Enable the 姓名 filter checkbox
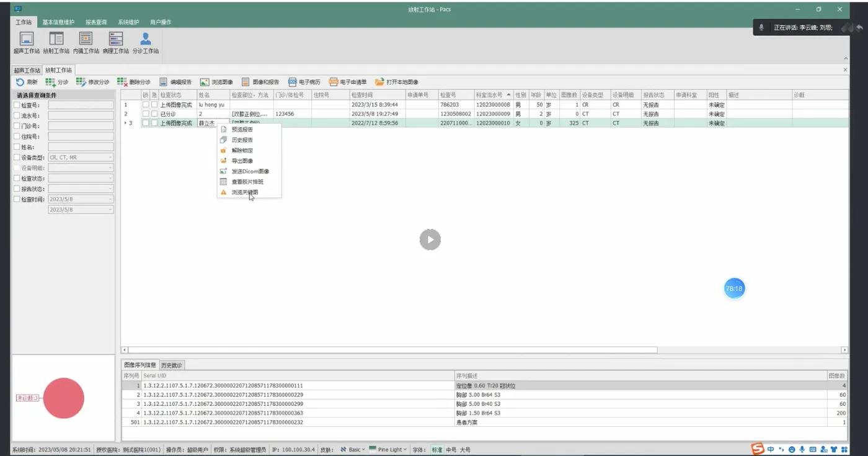868x456 pixels. coord(17,147)
